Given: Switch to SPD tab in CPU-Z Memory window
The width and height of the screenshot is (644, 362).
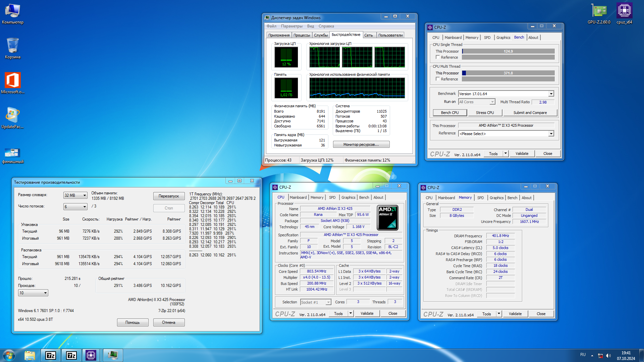Looking at the screenshot, I should coord(480,198).
